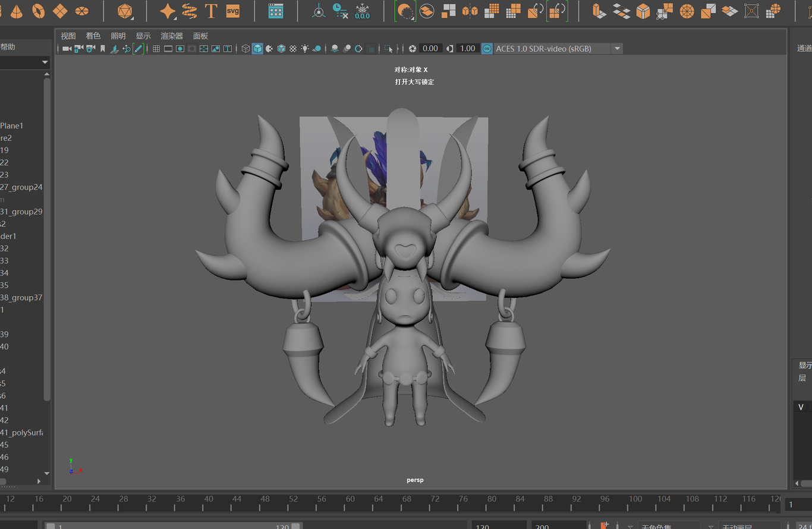Open the 视图 (View) menu
The width and height of the screenshot is (812, 529).
(x=68, y=36)
